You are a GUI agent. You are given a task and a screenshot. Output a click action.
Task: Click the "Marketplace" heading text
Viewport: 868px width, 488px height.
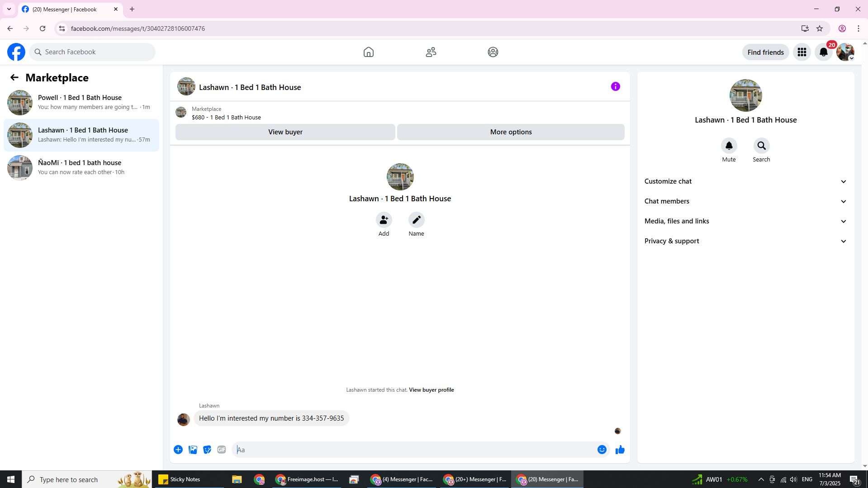point(57,78)
